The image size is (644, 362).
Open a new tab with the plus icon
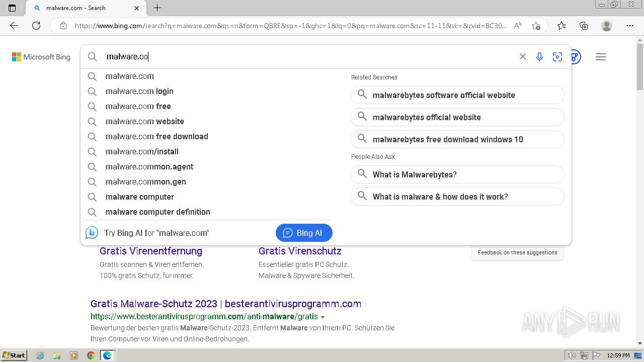pos(157,8)
